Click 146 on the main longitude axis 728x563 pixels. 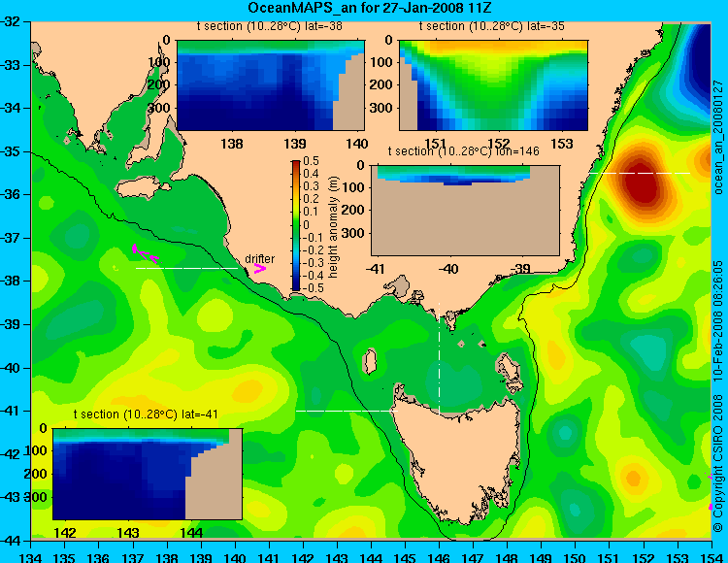[439, 557]
